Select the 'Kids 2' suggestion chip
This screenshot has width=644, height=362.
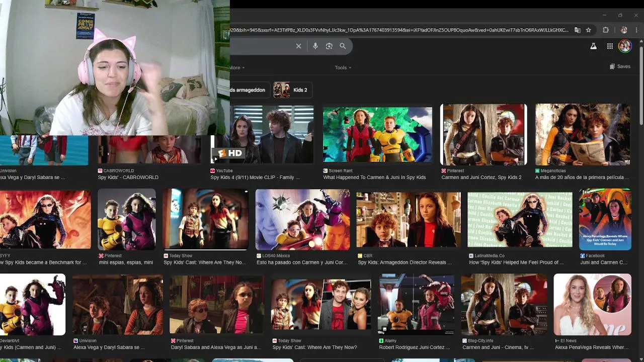coord(292,90)
